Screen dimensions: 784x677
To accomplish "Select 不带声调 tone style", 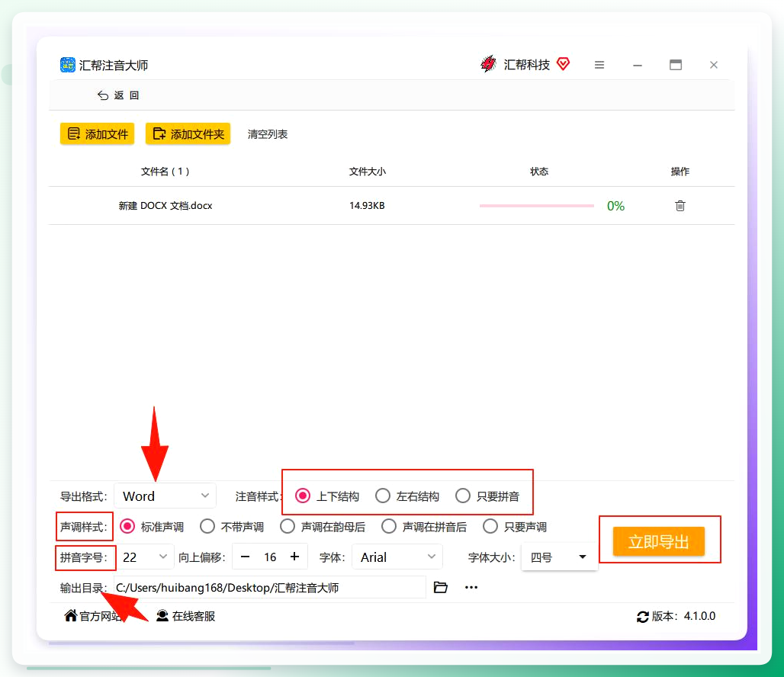I will pos(232,527).
